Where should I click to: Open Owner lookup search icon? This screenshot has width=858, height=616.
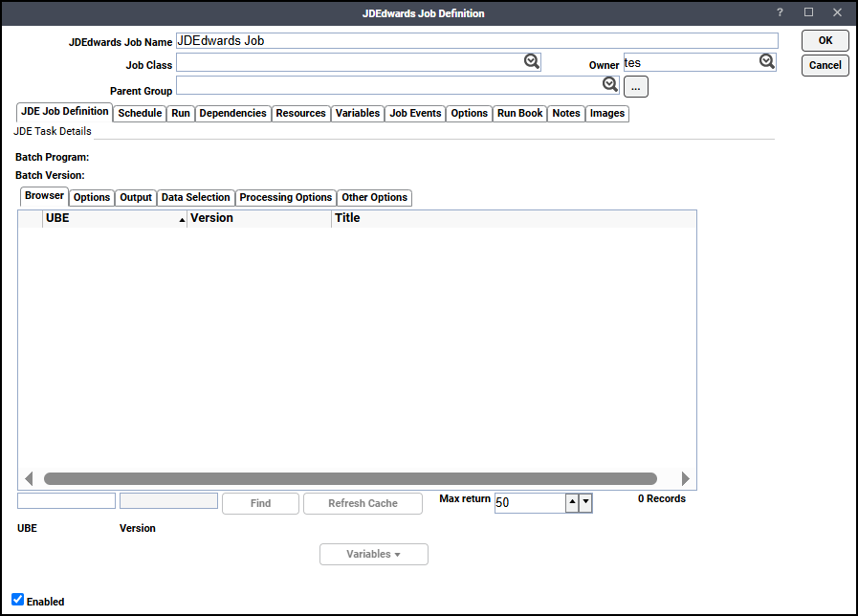point(766,61)
